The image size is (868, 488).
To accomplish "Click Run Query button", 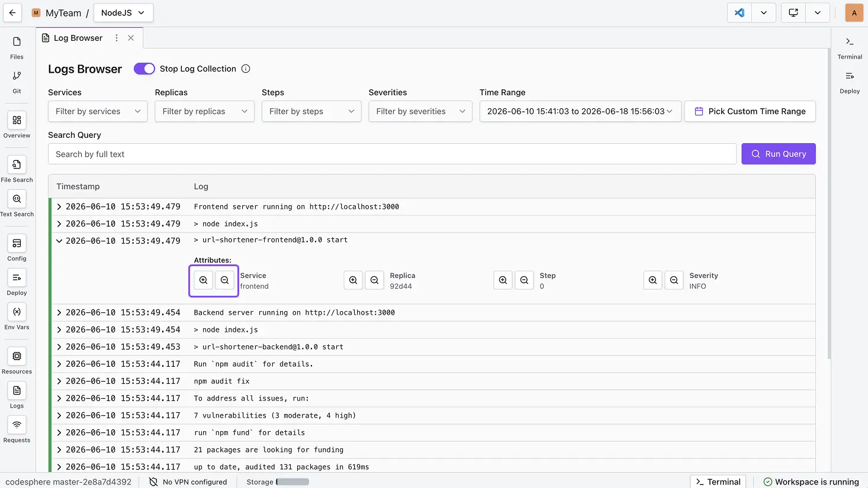I will 779,154.
